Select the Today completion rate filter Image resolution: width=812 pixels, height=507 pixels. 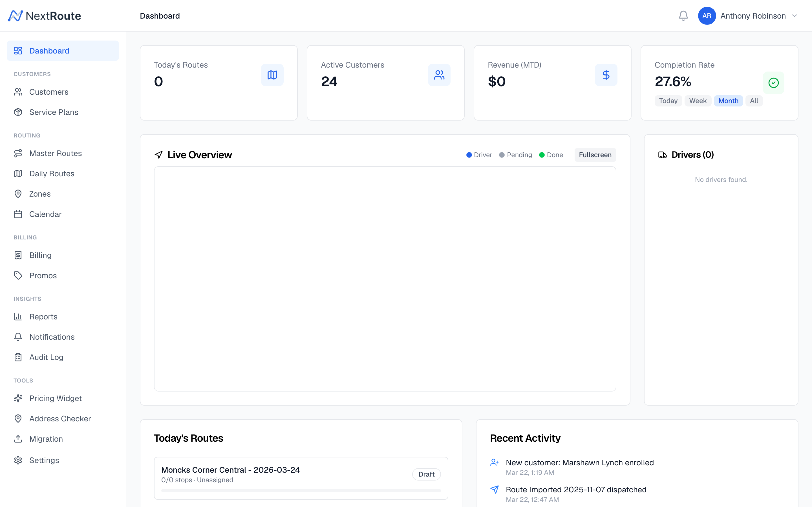coord(668,101)
